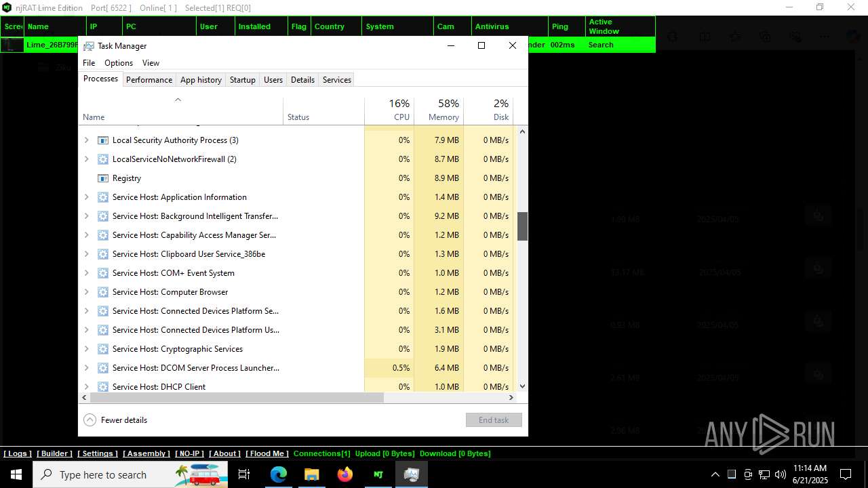This screenshot has width=868, height=488.
Task: Sort processes by Name column header
Action: coord(180,110)
